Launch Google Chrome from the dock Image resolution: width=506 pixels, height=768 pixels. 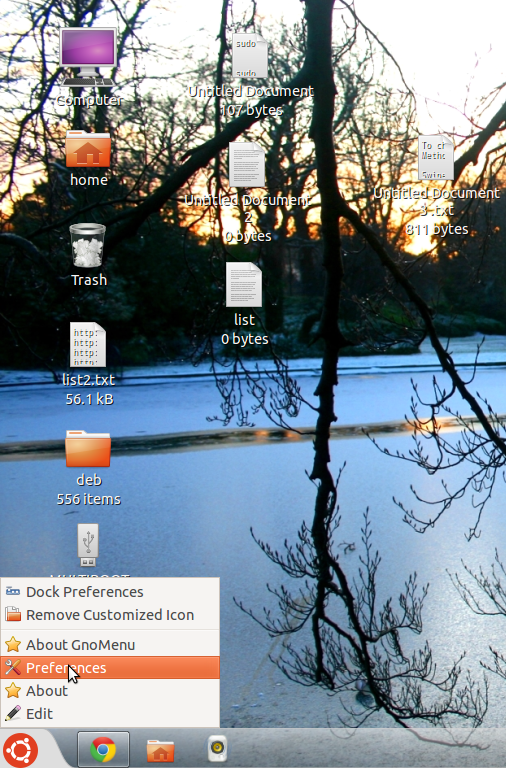103,749
